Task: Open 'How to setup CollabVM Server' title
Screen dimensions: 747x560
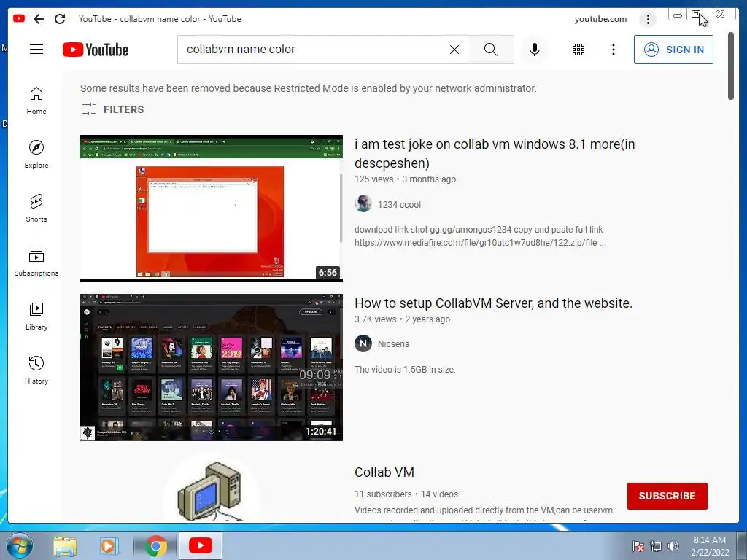Action: pyautogui.click(x=494, y=303)
